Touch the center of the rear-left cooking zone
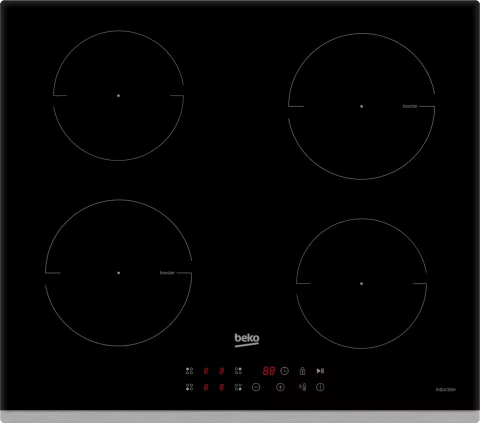The height and width of the screenshot is (423, 480). (118, 96)
